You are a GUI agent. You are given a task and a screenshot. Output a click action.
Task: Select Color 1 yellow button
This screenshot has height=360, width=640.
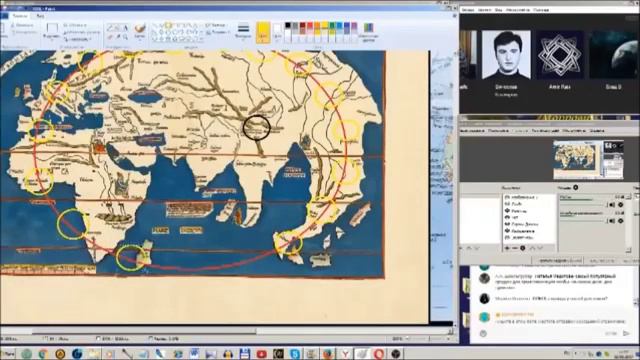pyautogui.click(x=263, y=32)
